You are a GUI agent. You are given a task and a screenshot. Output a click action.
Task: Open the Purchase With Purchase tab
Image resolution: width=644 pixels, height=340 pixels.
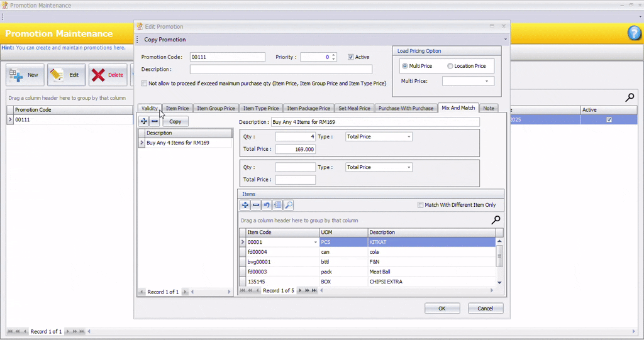point(406,108)
